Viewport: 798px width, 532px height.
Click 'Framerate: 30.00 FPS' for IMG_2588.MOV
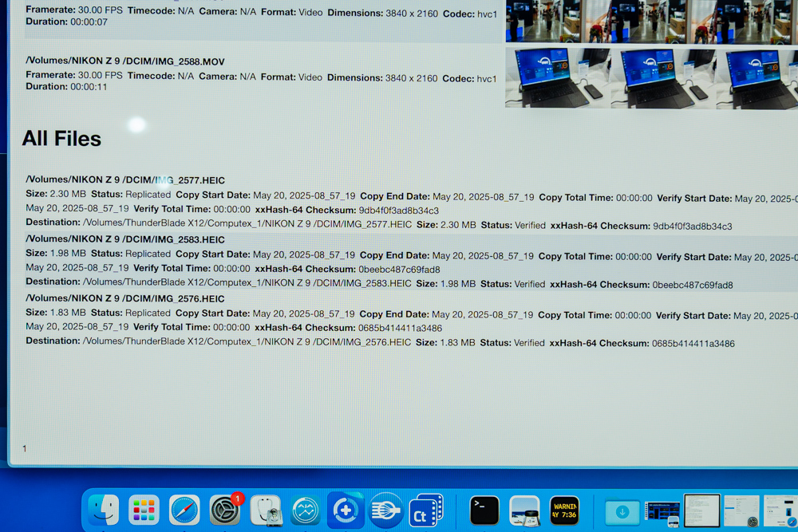tap(74, 75)
